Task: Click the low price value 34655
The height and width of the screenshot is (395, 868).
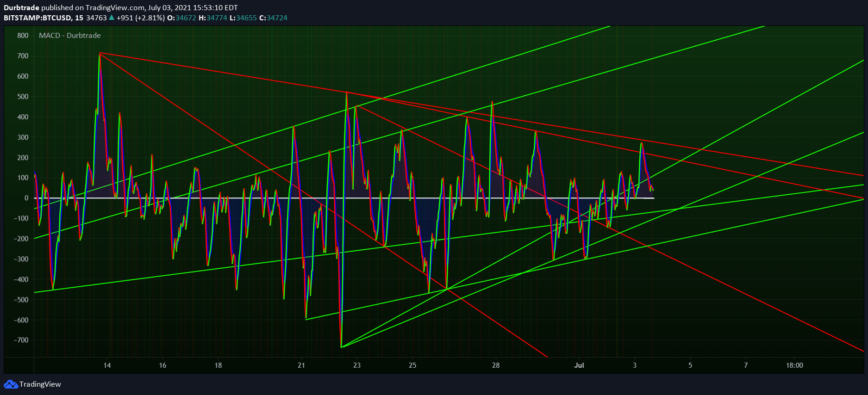Action: pos(246,18)
